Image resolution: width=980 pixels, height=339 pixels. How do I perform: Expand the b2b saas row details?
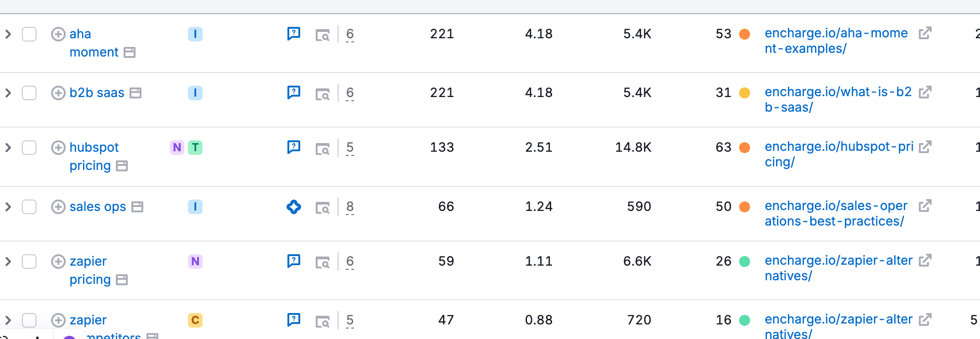[8, 93]
